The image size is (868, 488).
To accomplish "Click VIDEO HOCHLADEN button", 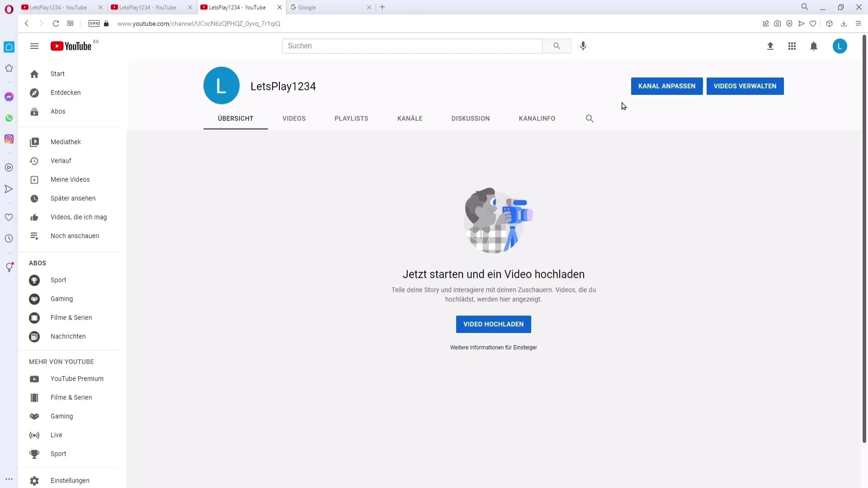I will [x=494, y=324].
